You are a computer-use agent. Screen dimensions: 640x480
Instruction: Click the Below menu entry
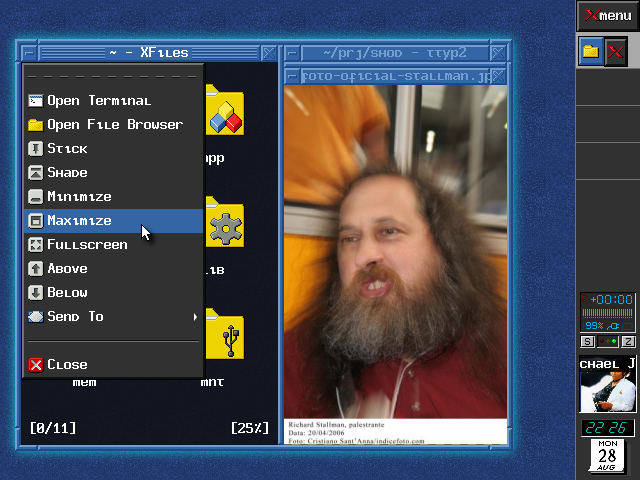tap(67, 292)
